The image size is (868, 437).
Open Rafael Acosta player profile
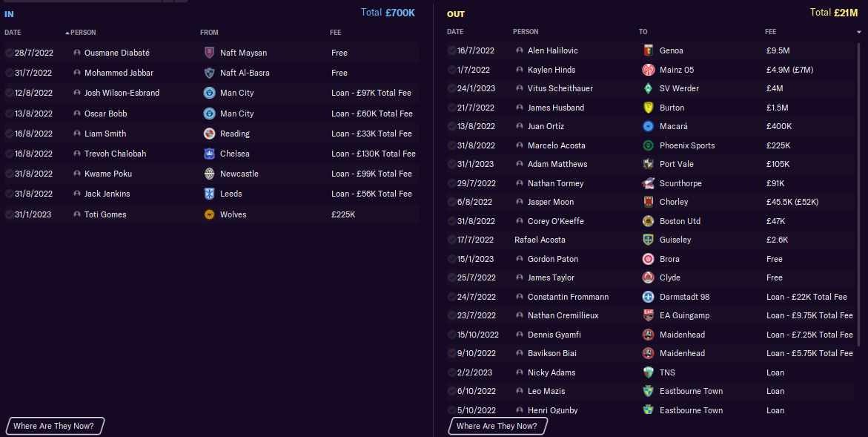pos(540,240)
